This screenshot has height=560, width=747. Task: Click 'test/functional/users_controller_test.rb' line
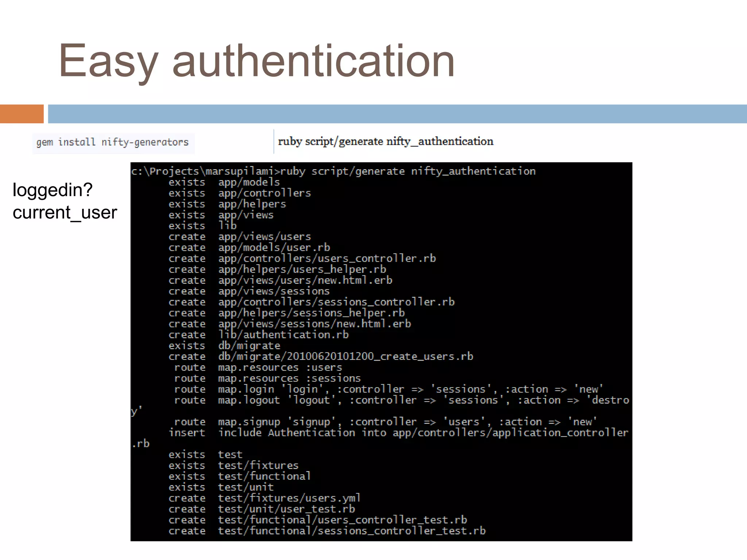pos(318,520)
